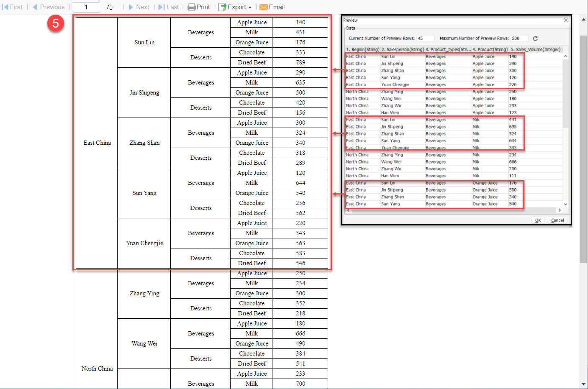The width and height of the screenshot is (588, 389).
Task: Click the East China region cell
Action: tap(97, 143)
